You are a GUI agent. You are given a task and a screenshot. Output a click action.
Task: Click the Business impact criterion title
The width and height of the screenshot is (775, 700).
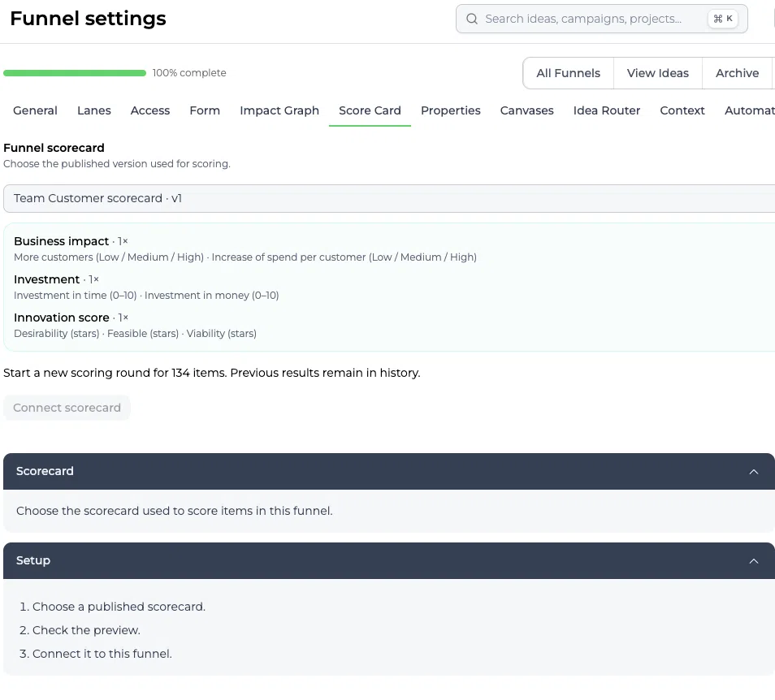point(61,241)
